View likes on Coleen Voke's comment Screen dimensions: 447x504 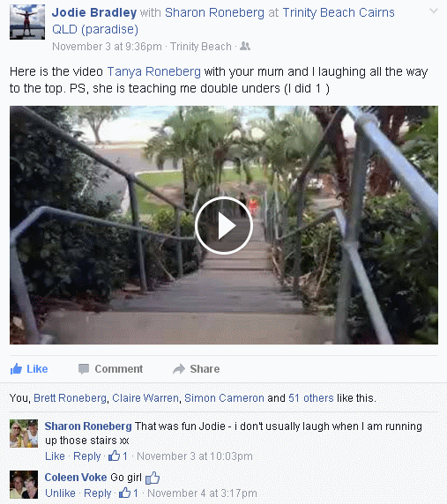coord(129,493)
